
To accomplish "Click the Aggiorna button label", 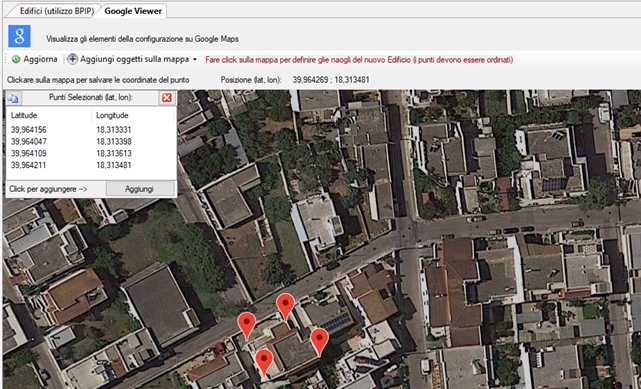I will pyautogui.click(x=40, y=59).
